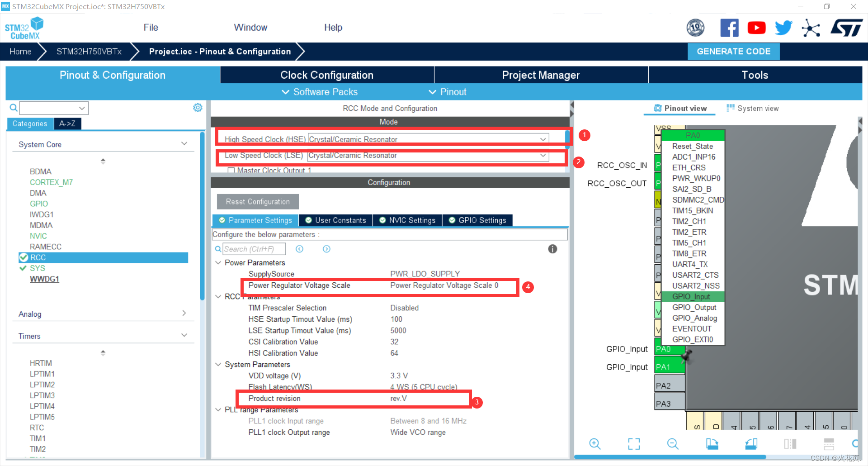Open the ST YouTube channel icon
The width and height of the screenshot is (868, 466).
pos(756,28)
